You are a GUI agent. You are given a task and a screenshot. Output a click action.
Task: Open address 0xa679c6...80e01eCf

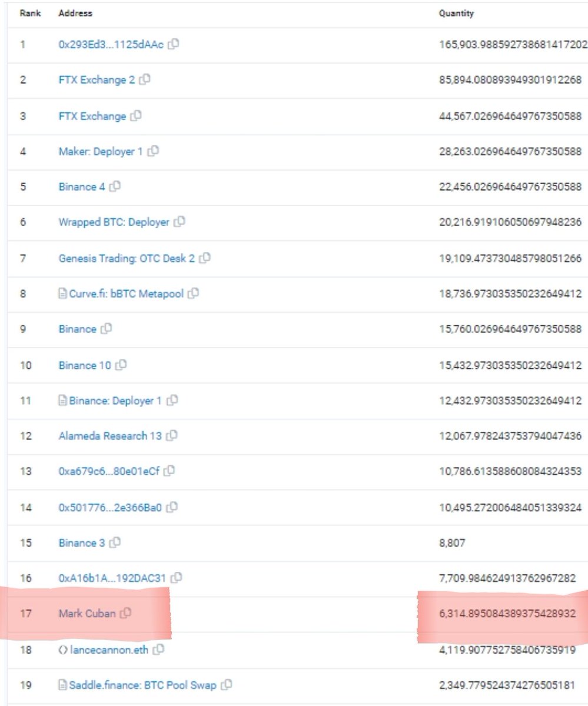point(109,471)
